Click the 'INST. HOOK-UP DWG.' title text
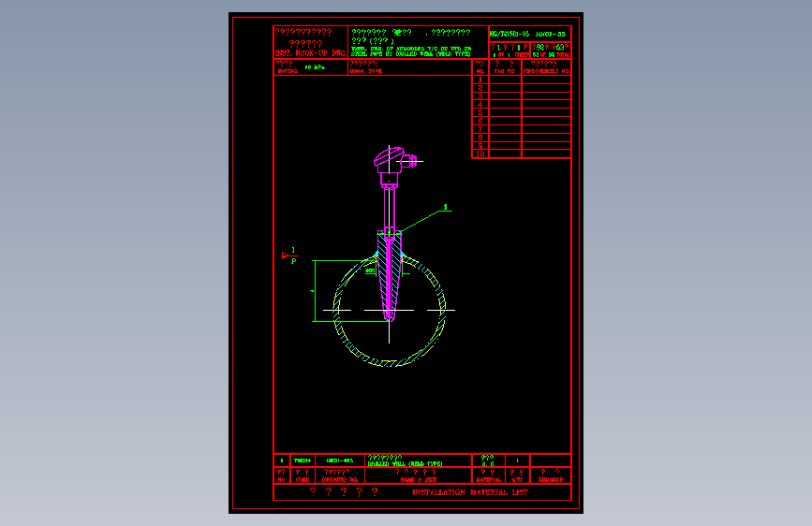 click(x=311, y=53)
